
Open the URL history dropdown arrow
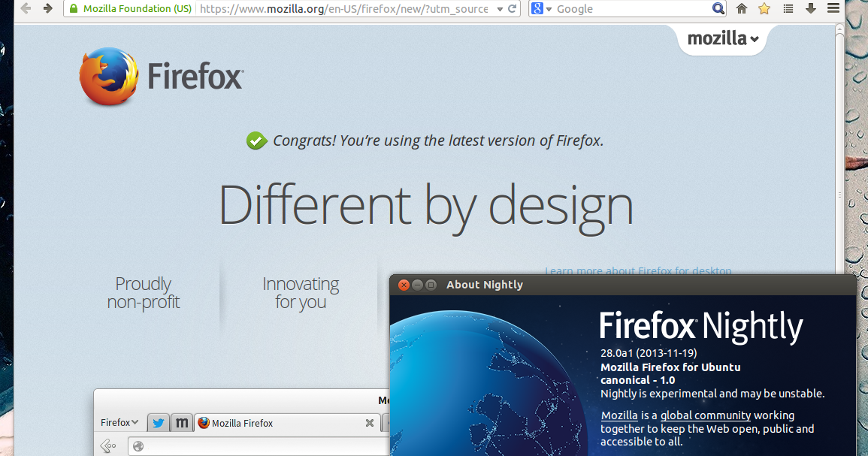500,9
